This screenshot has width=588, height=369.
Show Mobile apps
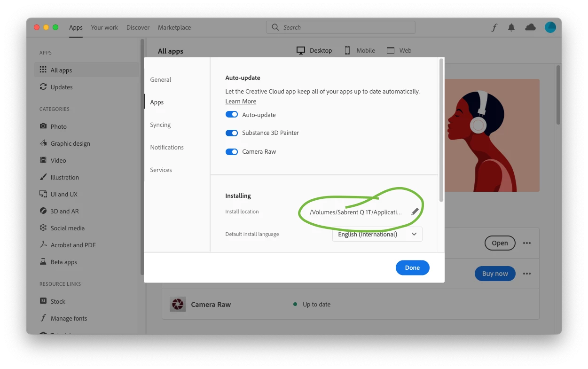(x=360, y=50)
